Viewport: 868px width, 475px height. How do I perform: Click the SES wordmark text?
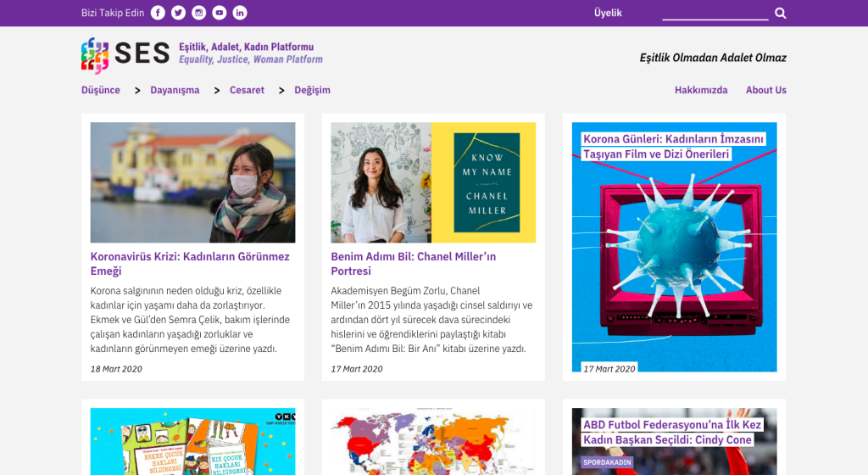142,53
